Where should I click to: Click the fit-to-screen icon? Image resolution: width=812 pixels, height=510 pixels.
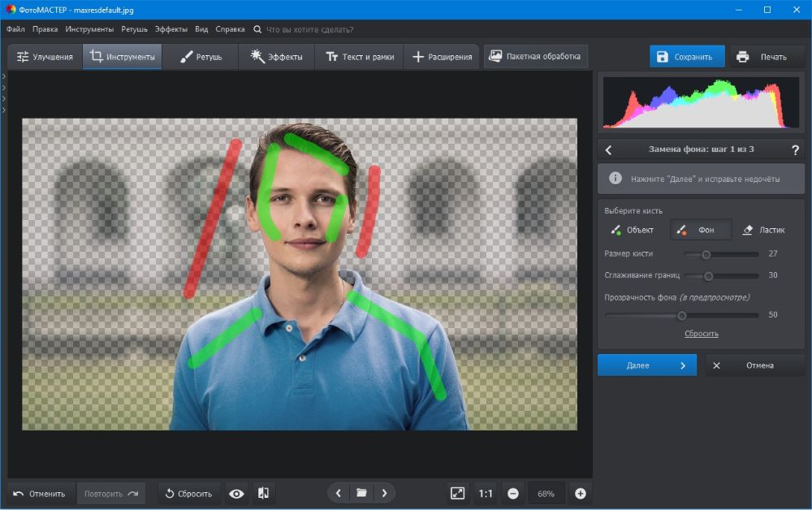pos(457,493)
